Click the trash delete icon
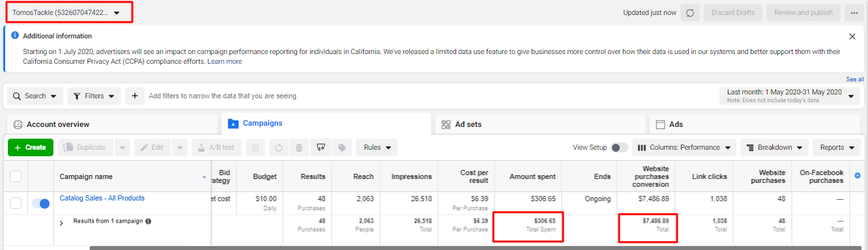This screenshot has width=868, height=250. point(298,148)
